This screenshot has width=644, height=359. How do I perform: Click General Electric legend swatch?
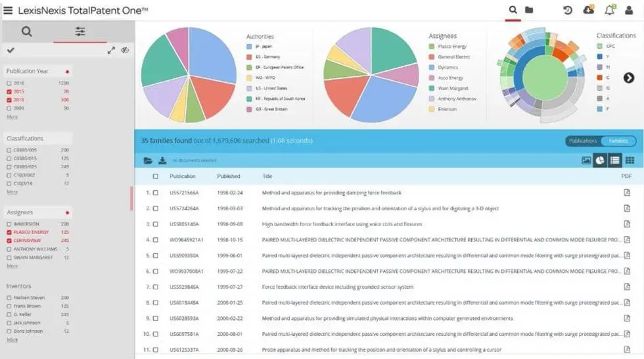coord(432,57)
